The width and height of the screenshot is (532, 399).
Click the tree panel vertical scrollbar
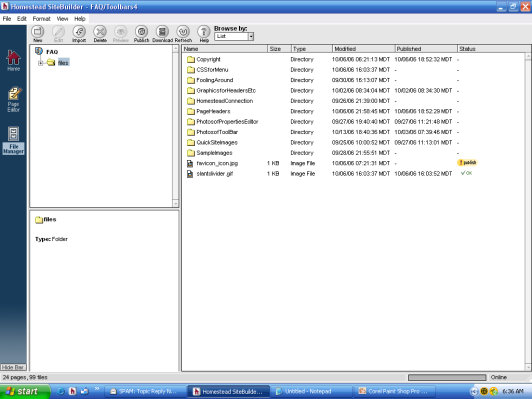click(175, 126)
